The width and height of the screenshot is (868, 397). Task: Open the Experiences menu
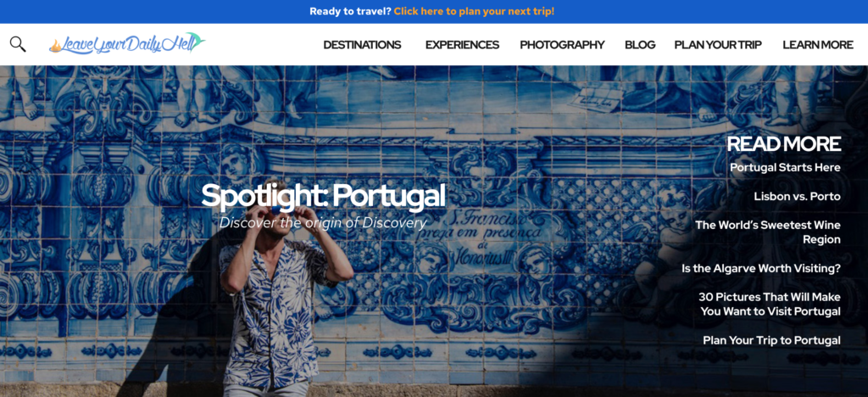tap(462, 45)
